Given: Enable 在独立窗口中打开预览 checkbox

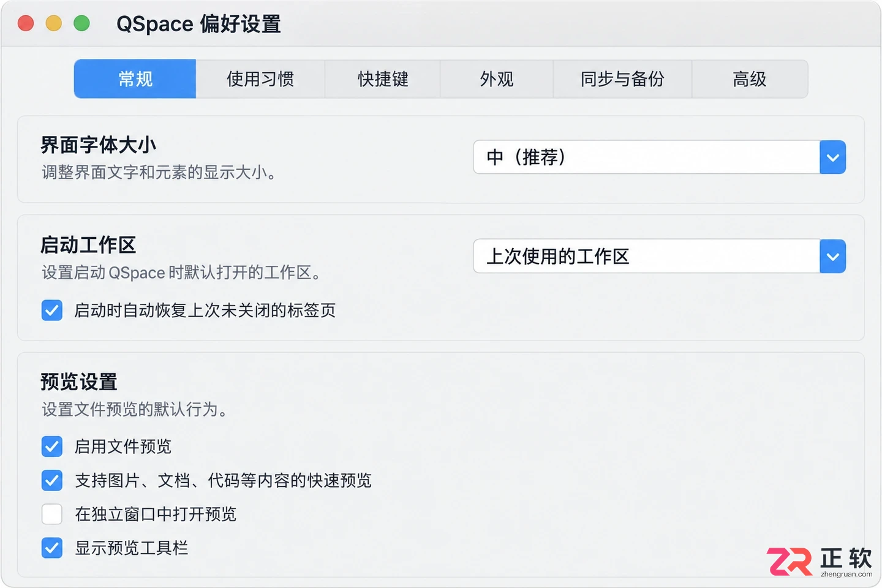Looking at the screenshot, I should (x=52, y=514).
